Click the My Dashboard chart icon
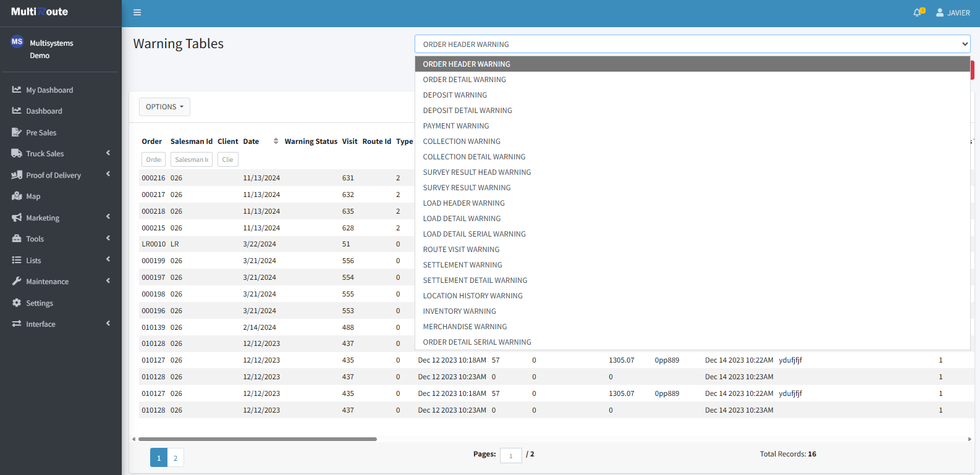 (x=17, y=90)
